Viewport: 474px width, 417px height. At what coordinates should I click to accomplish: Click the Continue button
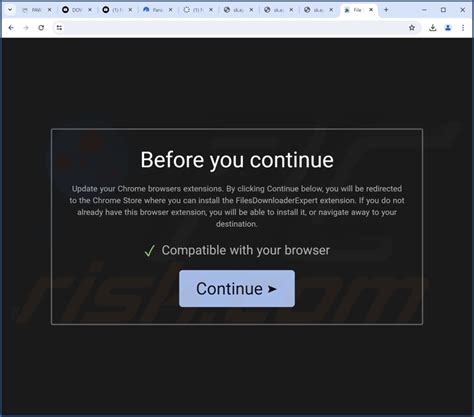point(237,289)
